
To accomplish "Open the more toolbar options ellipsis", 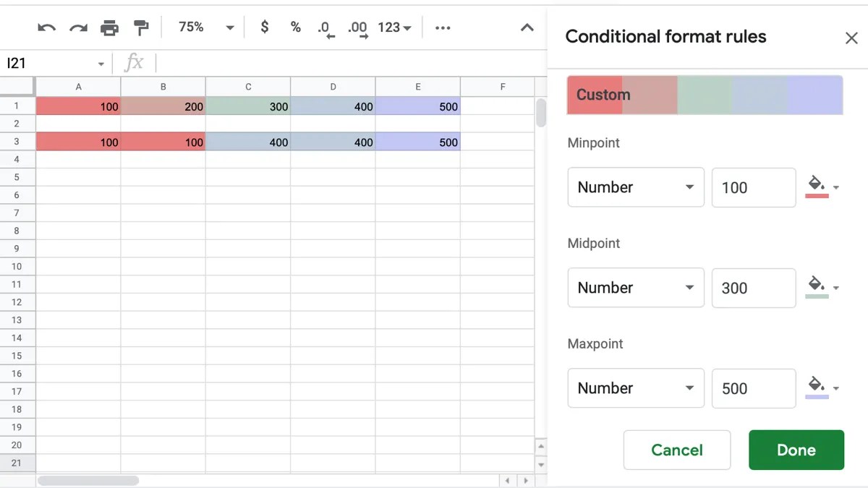I will point(443,27).
